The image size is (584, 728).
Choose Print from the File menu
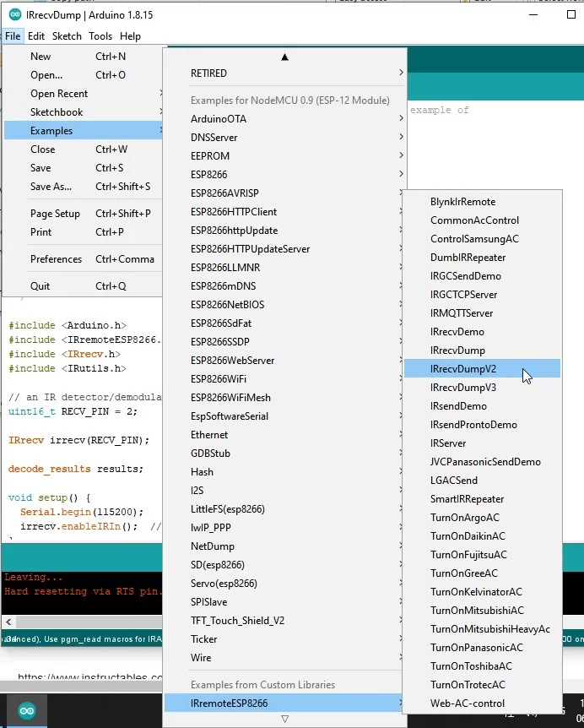[84, 231]
